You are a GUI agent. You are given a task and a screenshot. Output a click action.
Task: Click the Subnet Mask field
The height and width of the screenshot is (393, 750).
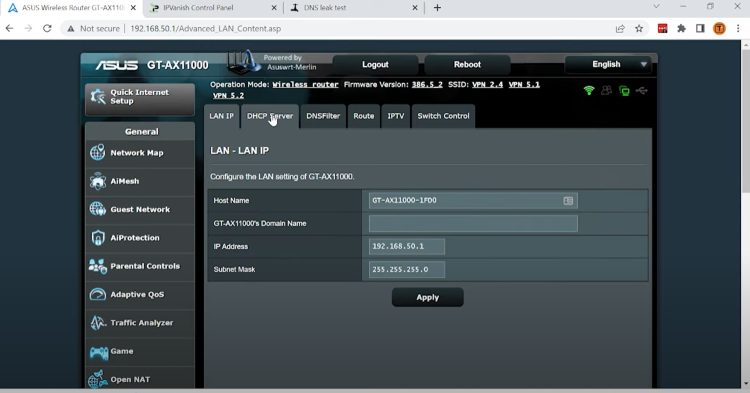pyautogui.click(x=407, y=270)
